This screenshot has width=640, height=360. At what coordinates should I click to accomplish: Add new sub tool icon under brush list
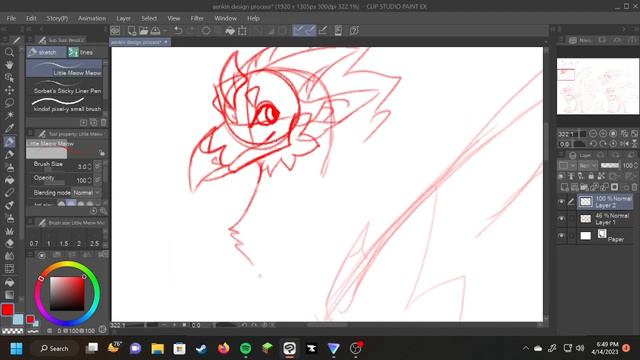[84, 122]
